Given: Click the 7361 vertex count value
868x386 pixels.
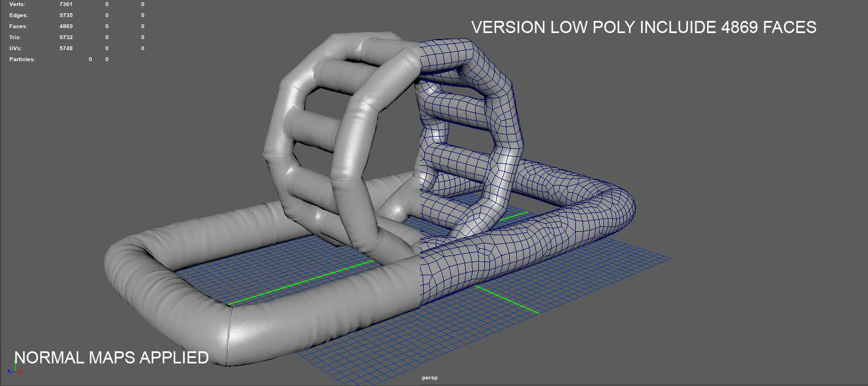Looking at the screenshot, I should pos(66,4).
